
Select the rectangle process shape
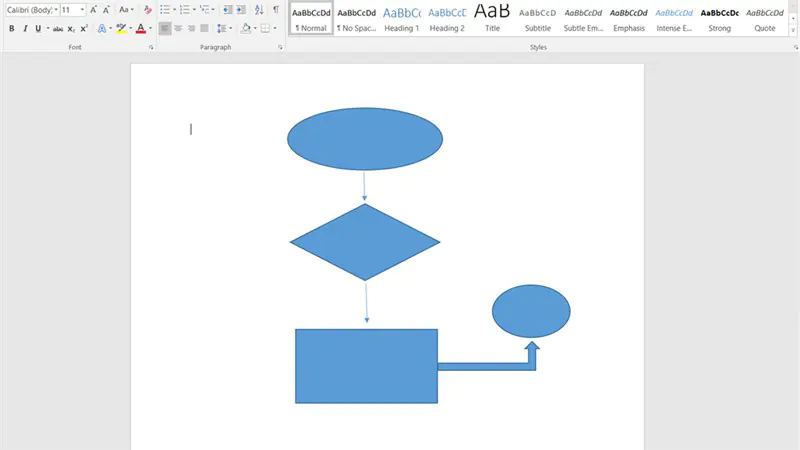click(x=366, y=366)
